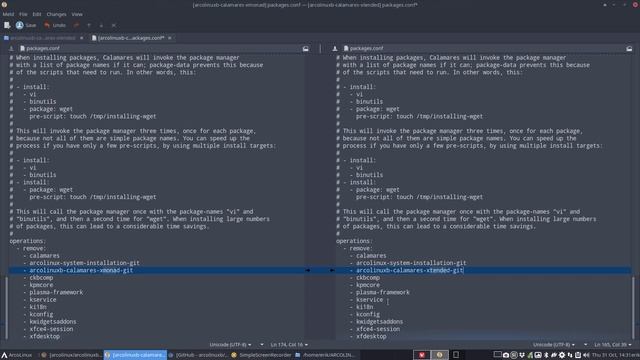Open the View menu
The width and height of the screenshot is (640, 360).
pos(77,14)
